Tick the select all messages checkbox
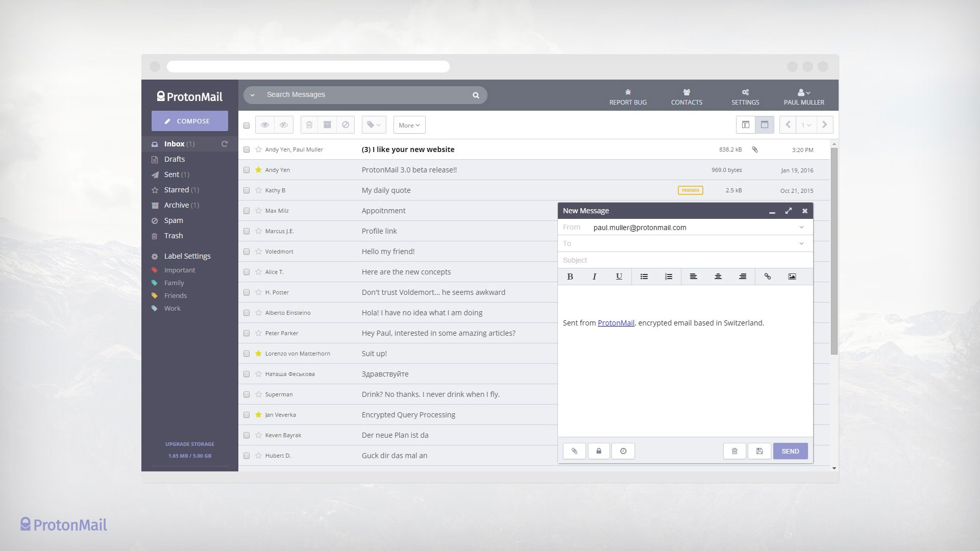 247,126
